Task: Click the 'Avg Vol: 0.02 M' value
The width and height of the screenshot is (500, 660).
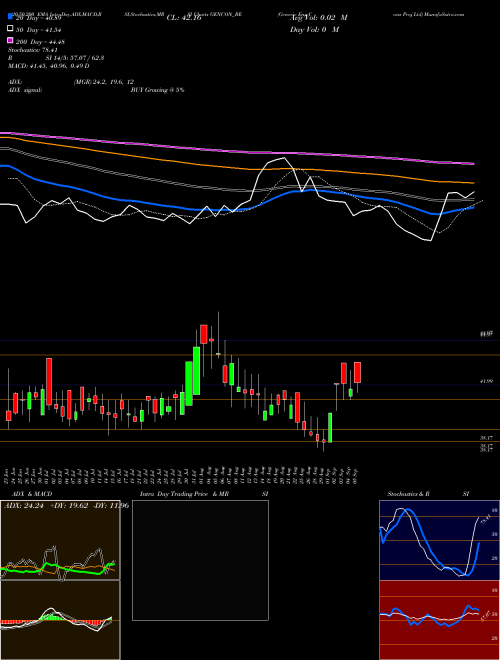Action: (318, 18)
